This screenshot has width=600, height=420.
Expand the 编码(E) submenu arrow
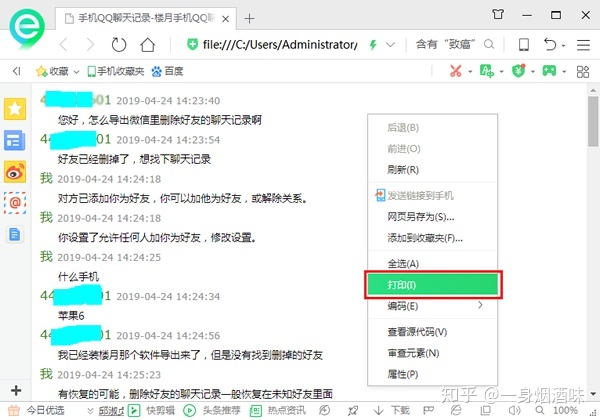point(480,305)
